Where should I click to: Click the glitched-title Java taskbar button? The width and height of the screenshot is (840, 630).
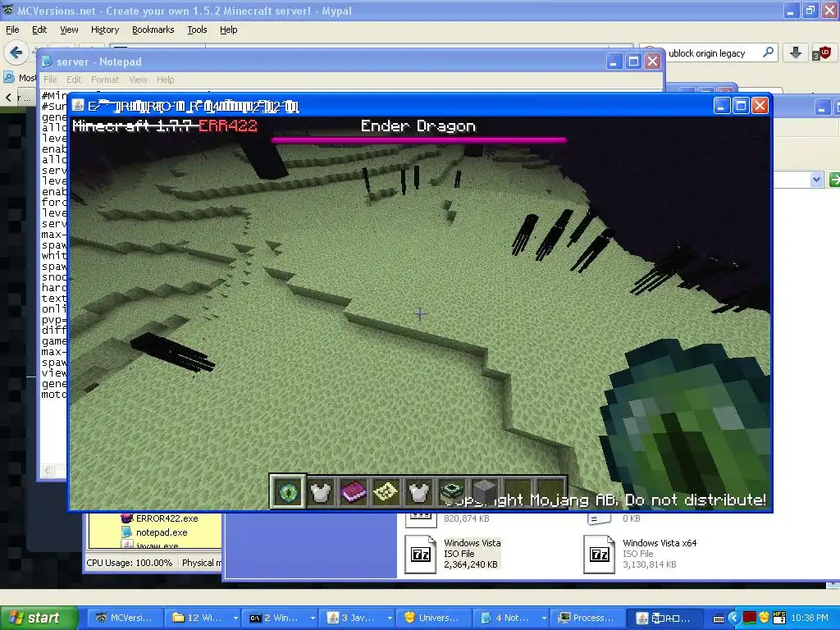664,618
